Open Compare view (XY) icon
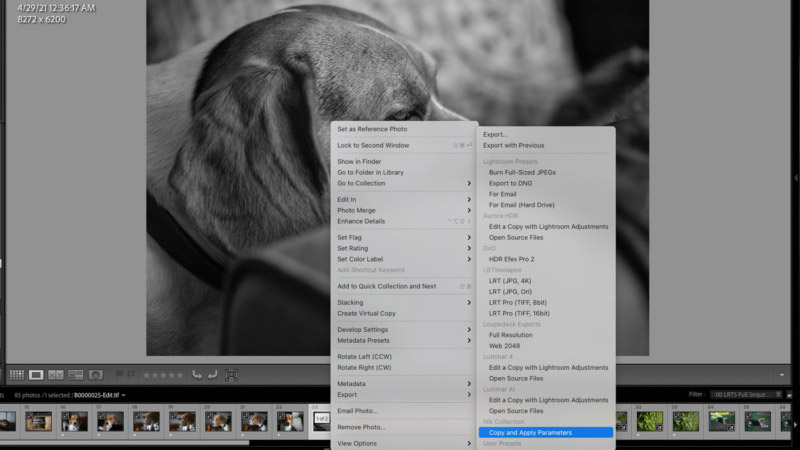This screenshot has width=800, height=450. coord(56,375)
